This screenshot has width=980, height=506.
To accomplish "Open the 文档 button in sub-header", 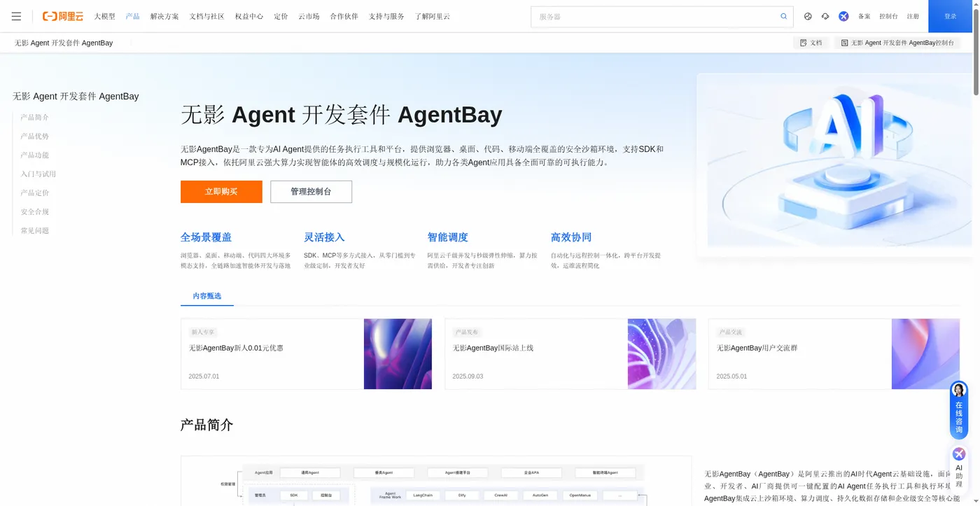I will click(811, 43).
